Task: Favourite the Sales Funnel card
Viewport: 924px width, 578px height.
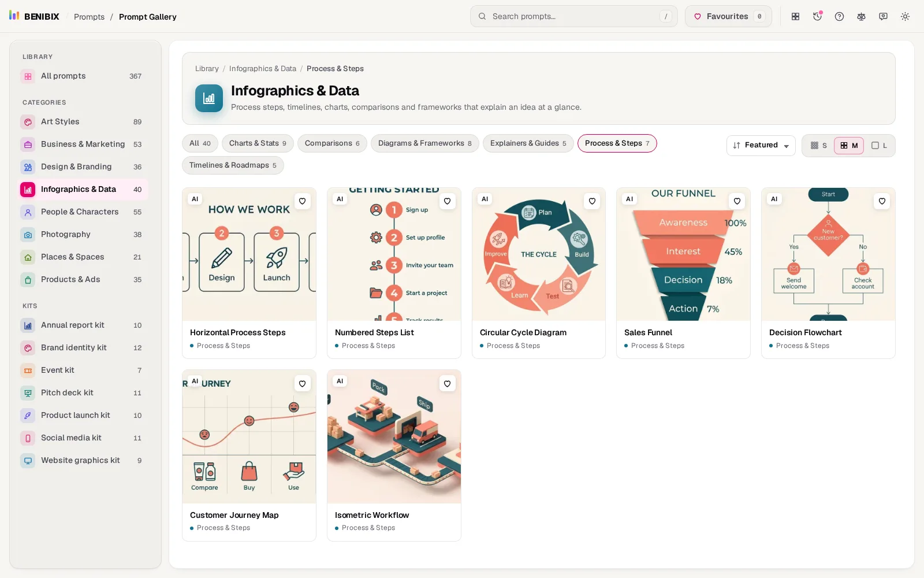Action: pyautogui.click(x=737, y=201)
